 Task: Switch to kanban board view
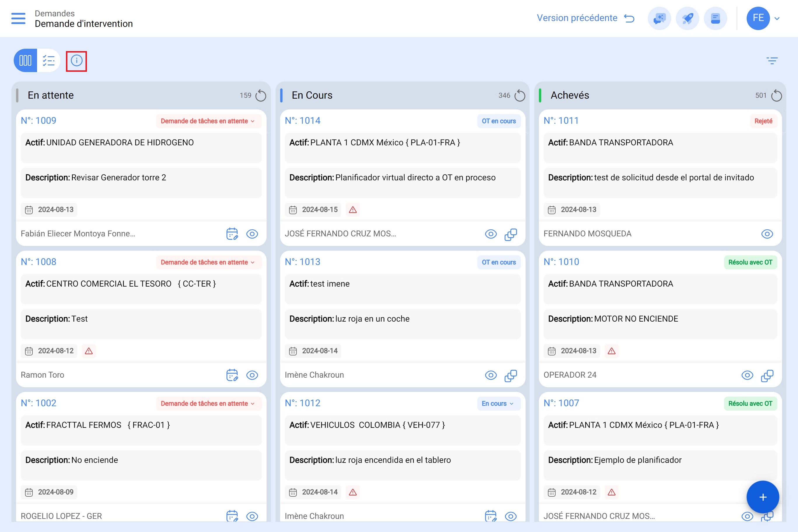pyautogui.click(x=25, y=61)
